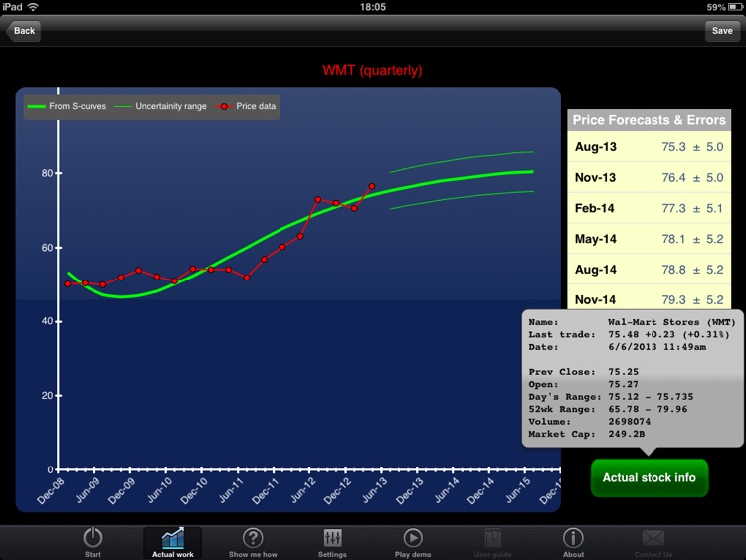Tap the 18:05 clock in status bar

(x=373, y=7)
